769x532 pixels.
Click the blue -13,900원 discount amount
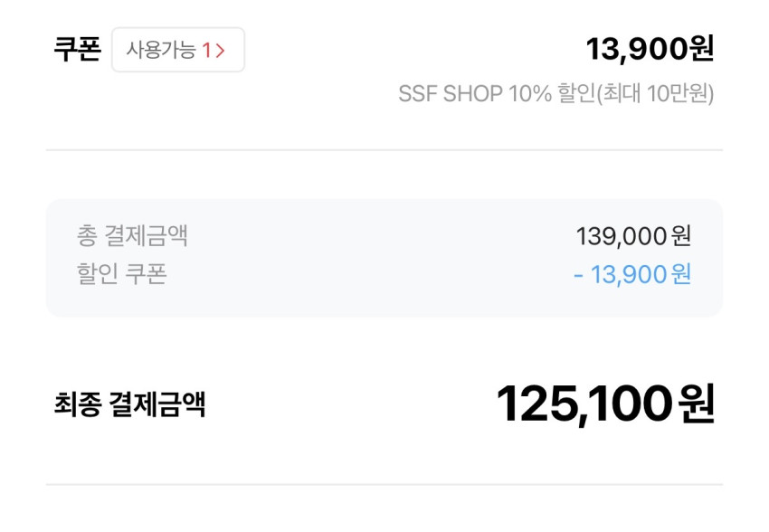[x=633, y=273]
